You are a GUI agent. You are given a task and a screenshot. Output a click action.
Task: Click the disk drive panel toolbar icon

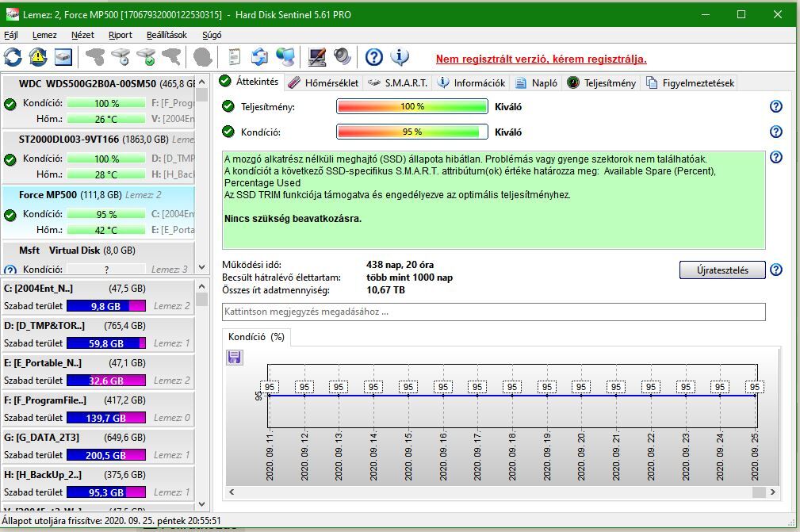click(x=63, y=56)
